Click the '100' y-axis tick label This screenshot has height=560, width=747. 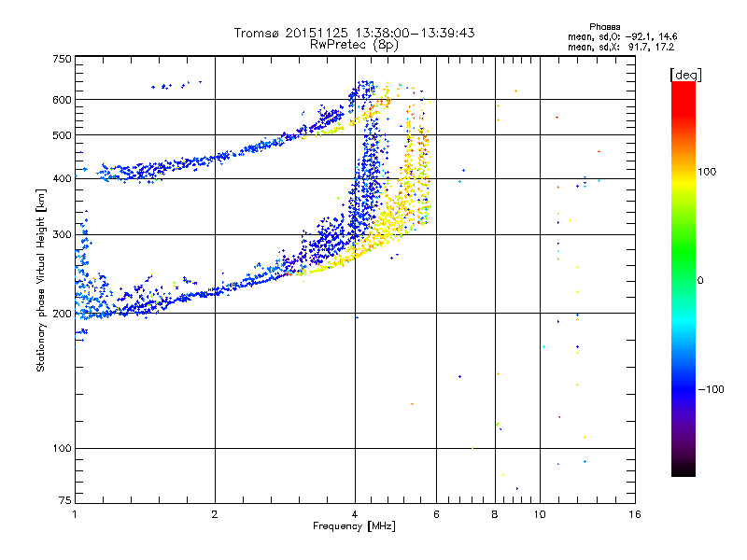coord(62,449)
